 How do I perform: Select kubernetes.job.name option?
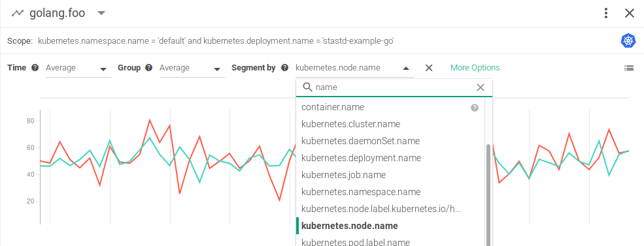coord(390,175)
